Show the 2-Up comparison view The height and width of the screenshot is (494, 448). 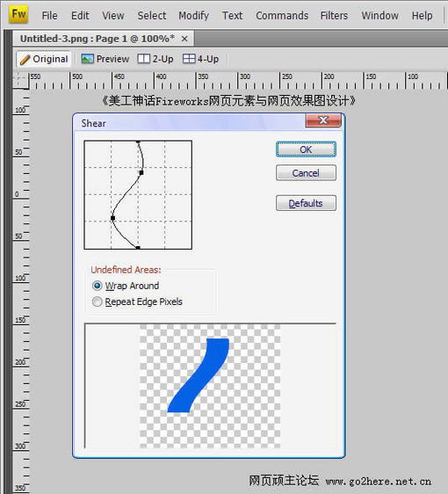tap(155, 59)
